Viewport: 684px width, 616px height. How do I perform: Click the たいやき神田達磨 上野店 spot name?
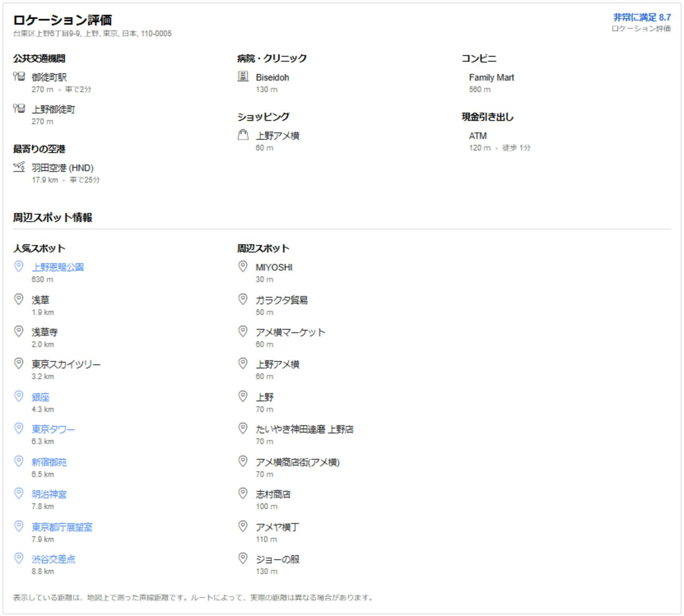pos(305,429)
